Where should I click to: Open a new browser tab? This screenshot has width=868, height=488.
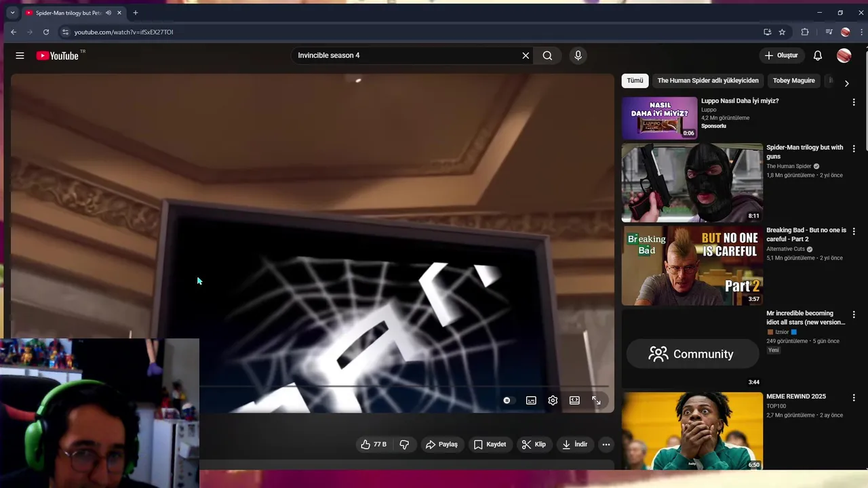(136, 13)
